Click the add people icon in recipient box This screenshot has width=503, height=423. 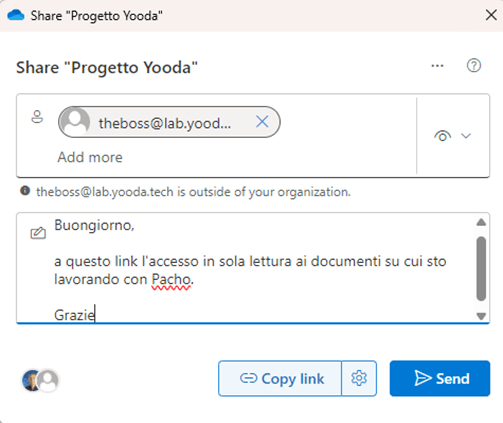[37, 117]
